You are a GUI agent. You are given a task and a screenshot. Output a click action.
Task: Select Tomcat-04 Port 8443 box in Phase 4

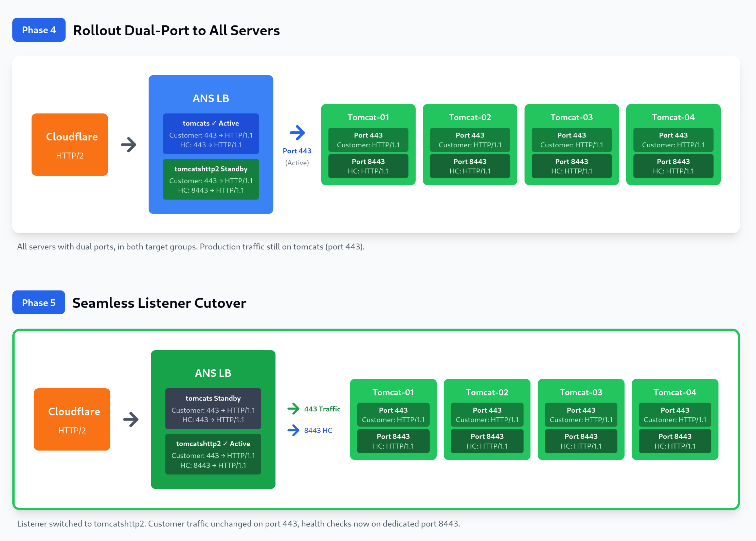click(673, 166)
